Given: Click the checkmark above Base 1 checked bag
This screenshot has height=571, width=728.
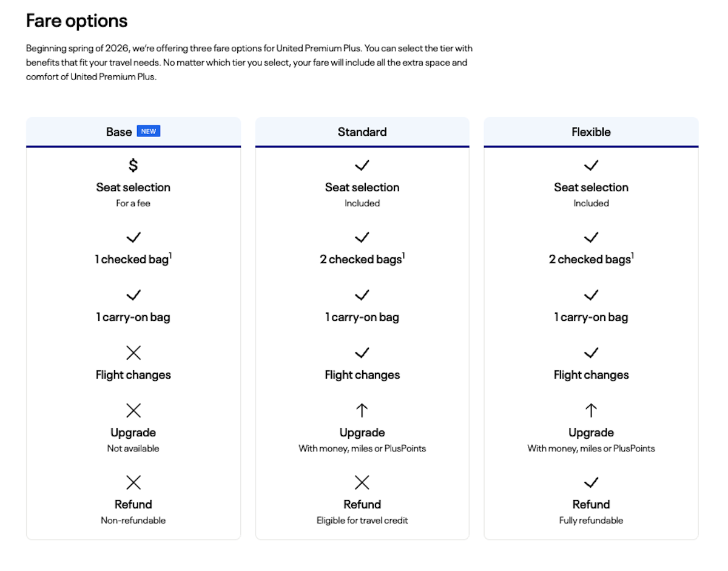Looking at the screenshot, I should pyautogui.click(x=133, y=237).
